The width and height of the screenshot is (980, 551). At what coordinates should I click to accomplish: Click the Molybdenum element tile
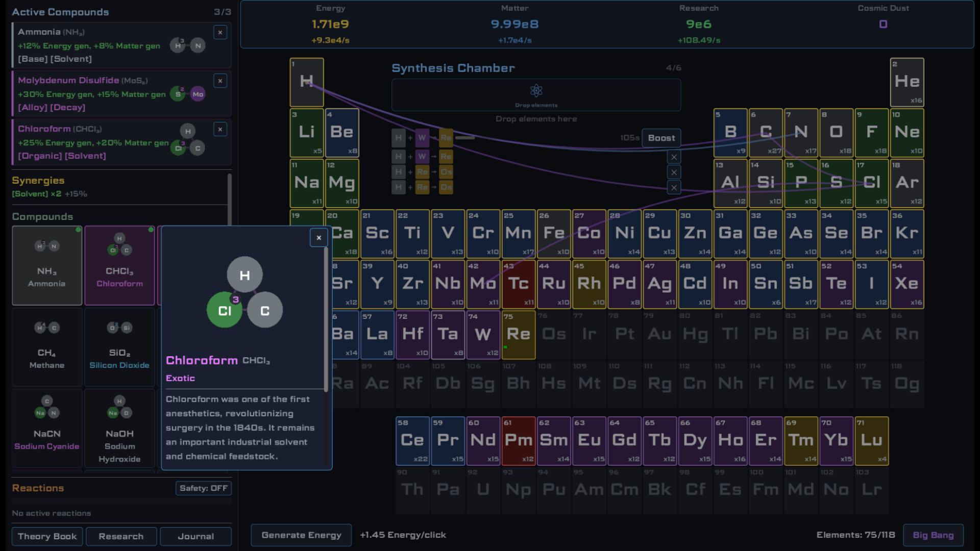pos(483,284)
